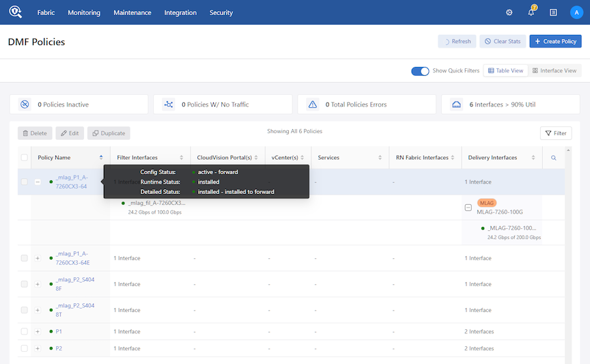Open the _mlag_P1_A-7260CX3-64 policy link
This screenshot has height=364, width=590.
72,182
